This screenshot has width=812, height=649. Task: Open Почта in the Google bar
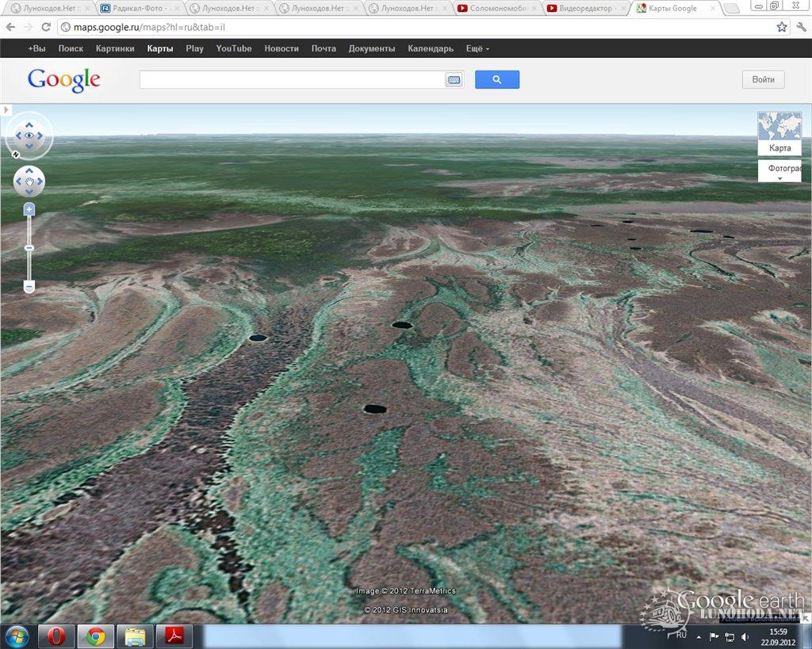[324, 48]
